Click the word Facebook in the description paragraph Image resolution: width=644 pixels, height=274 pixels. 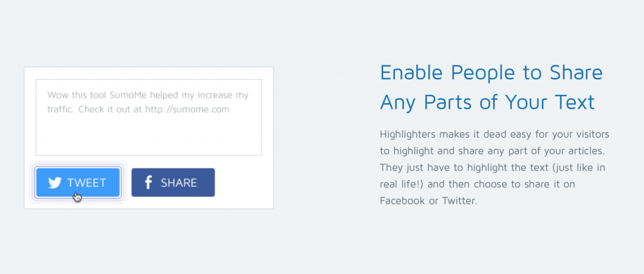click(x=402, y=201)
